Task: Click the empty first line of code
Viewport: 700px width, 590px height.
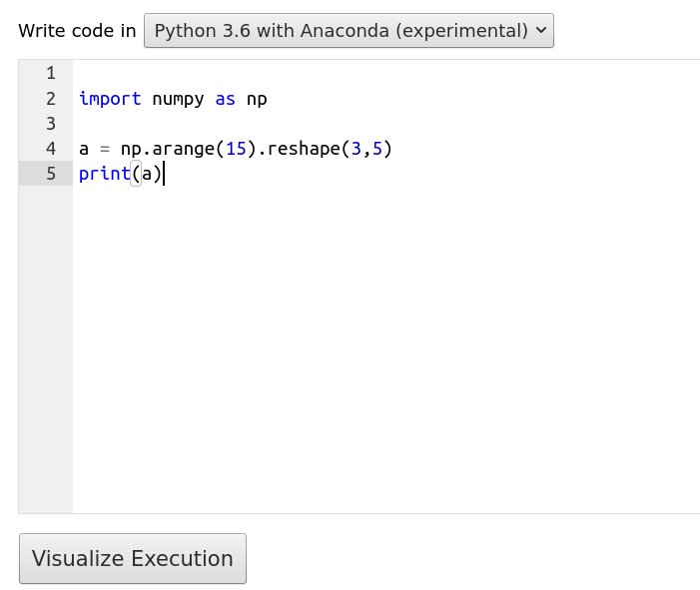Action: pyautogui.click(x=300, y=74)
